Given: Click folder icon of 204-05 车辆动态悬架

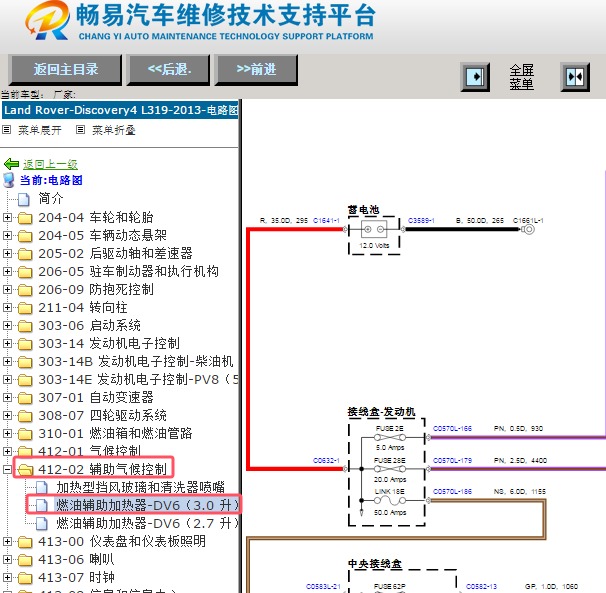Looking at the screenshot, I should pyautogui.click(x=25, y=236).
